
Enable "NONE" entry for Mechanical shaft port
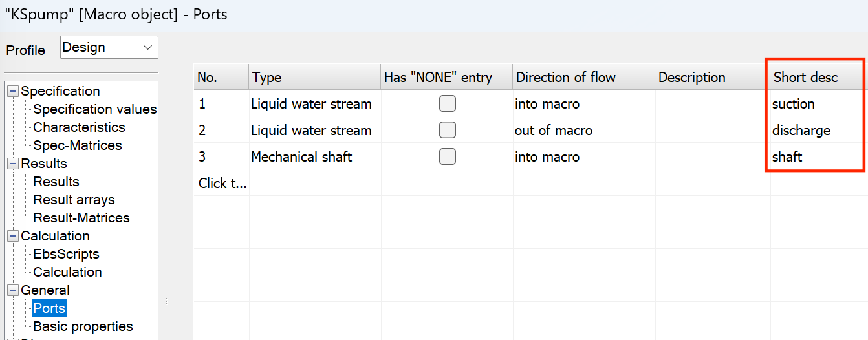click(447, 156)
